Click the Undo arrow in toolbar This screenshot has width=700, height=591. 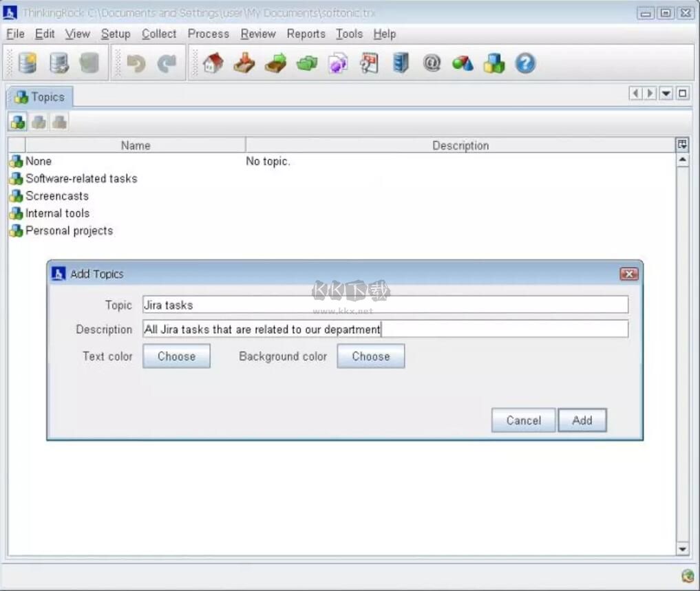pos(136,64)
